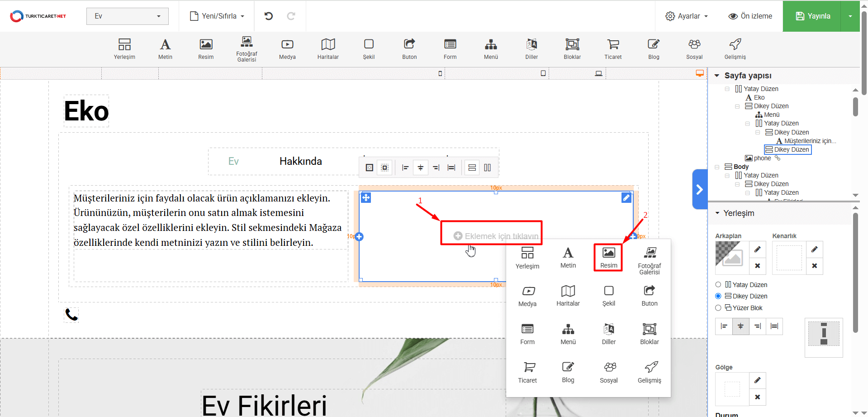Select the Dikey Düzen radio option
The width and height of the screenshot is (868, 417).
pos(718,296)
